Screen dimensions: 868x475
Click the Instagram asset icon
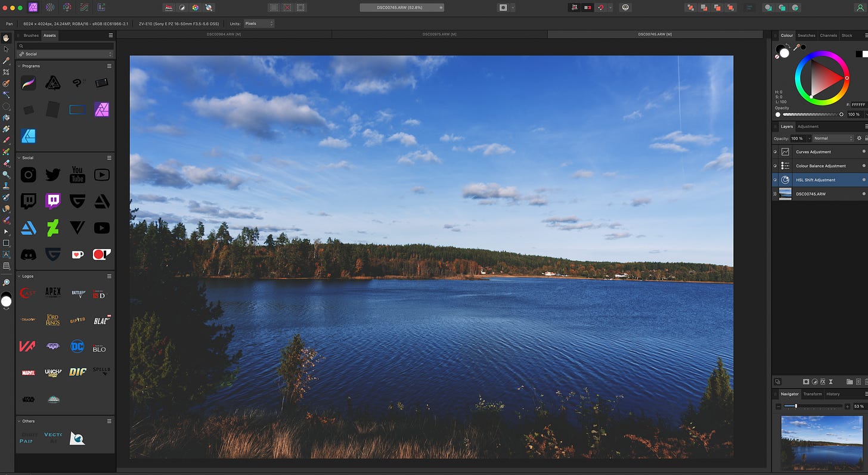28,175
